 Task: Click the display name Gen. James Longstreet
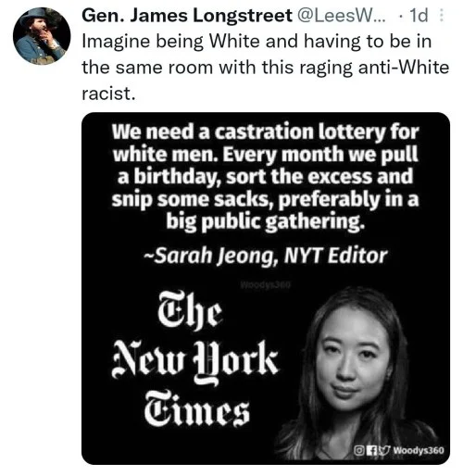coord(187,16)
